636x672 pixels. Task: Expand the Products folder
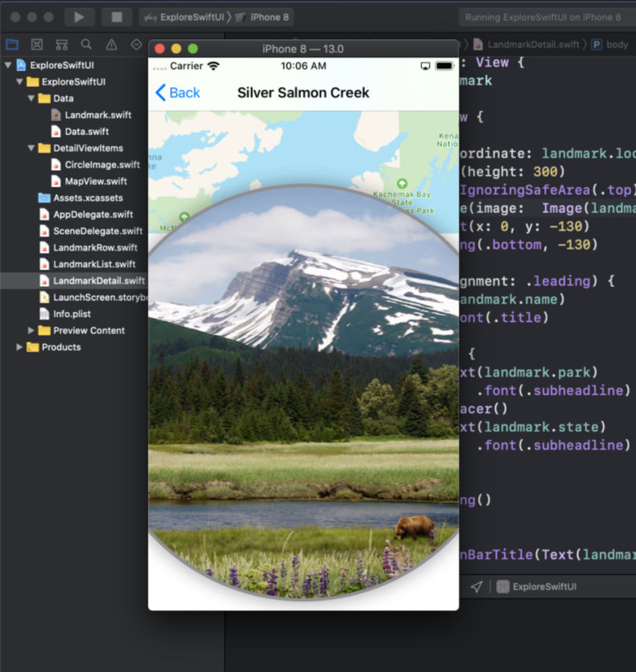20,347
